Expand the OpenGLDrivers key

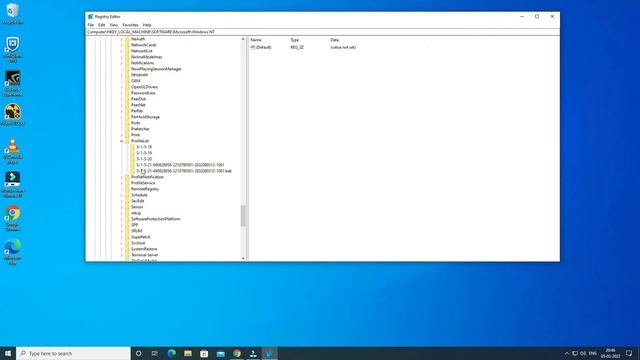click(122, 87)
